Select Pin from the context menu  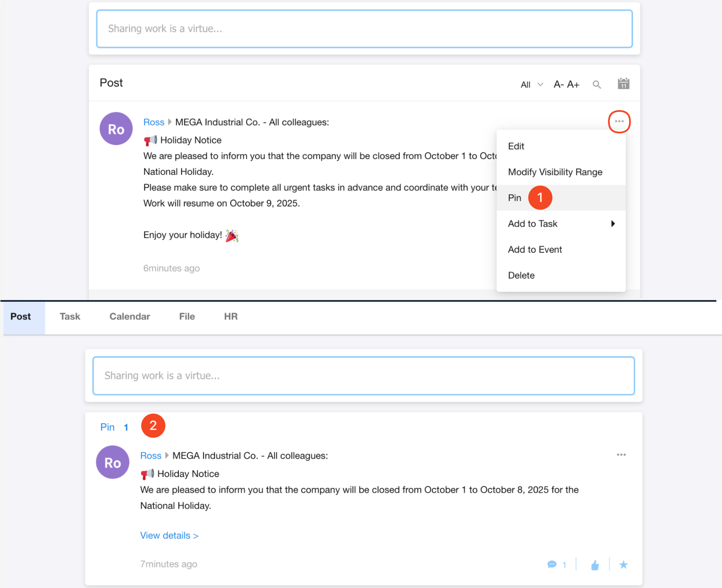coord(514,198)
